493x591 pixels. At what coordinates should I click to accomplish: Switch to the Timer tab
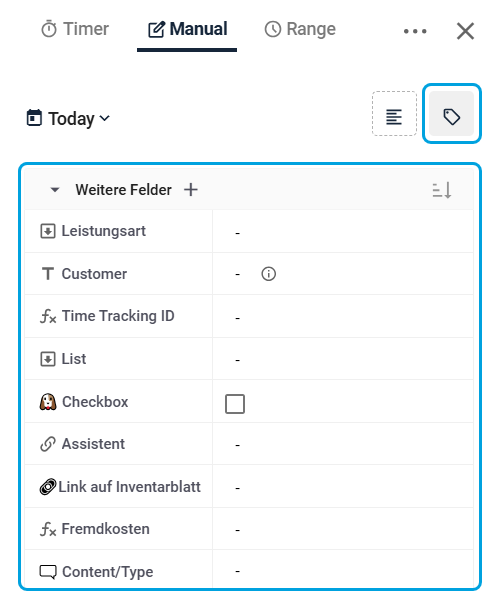[x=75, y=29]
